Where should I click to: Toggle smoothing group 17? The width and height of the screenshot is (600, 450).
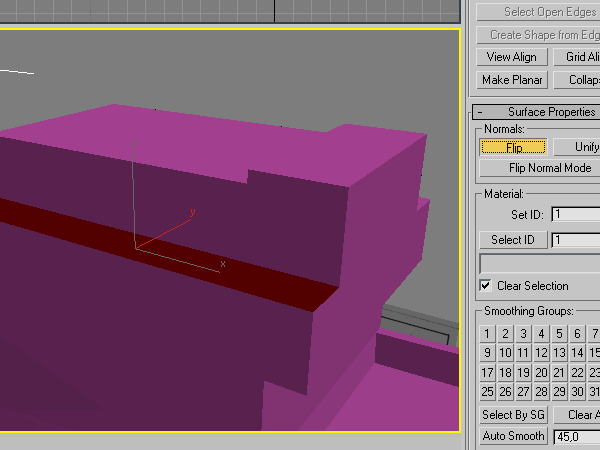tap(487, 372)
